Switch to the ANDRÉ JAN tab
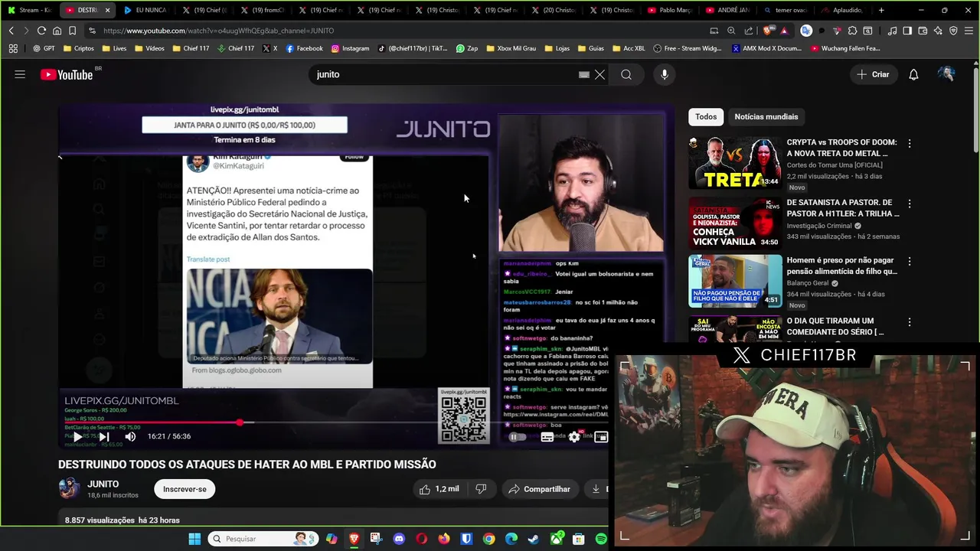 tap(727, 10)
